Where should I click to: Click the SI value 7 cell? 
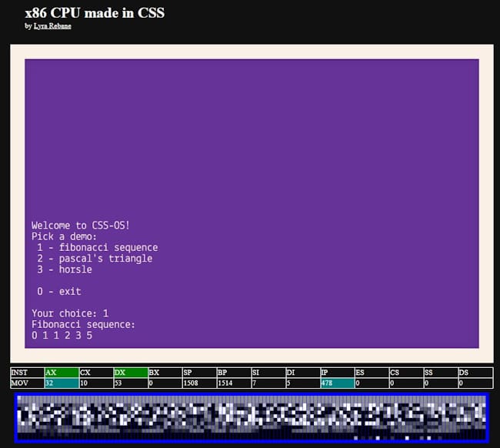[x=268, y=383]
